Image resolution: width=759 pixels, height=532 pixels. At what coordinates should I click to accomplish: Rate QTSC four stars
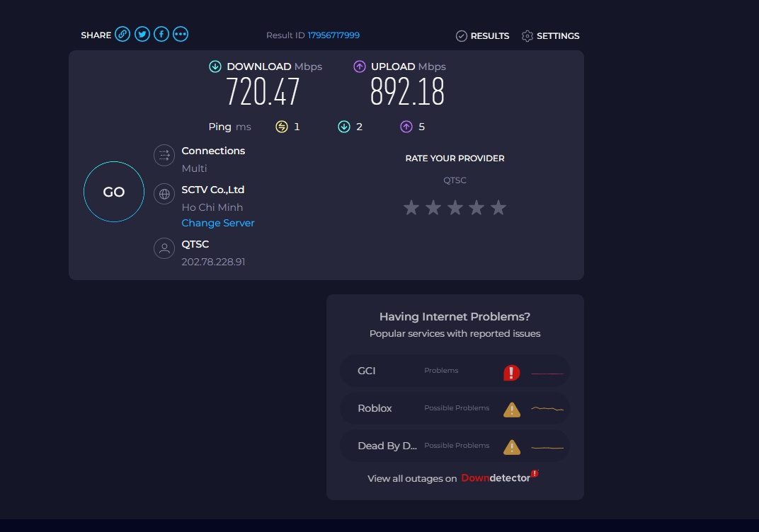pos(476,207)
